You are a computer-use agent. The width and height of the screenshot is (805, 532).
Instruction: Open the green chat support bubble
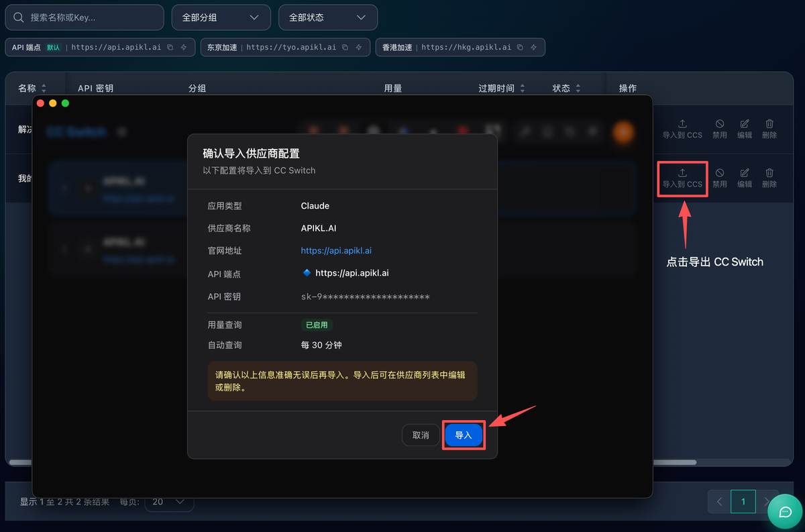786,512
